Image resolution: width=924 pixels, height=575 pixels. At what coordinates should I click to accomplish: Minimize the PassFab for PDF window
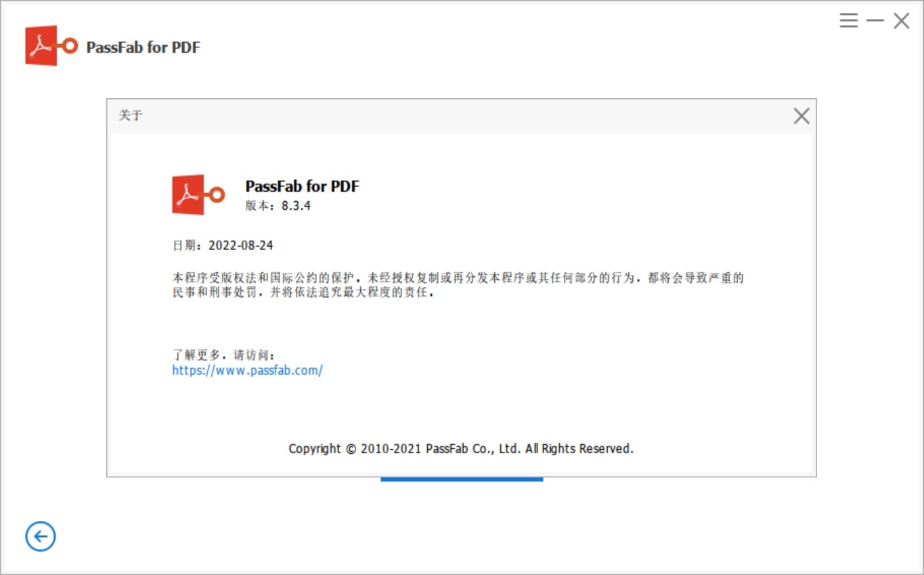pos(875,20)
